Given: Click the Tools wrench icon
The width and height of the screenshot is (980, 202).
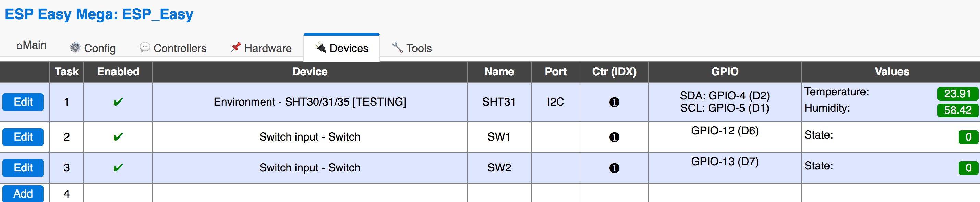Looking at the screenshot, I should click(x=397, y=47).
